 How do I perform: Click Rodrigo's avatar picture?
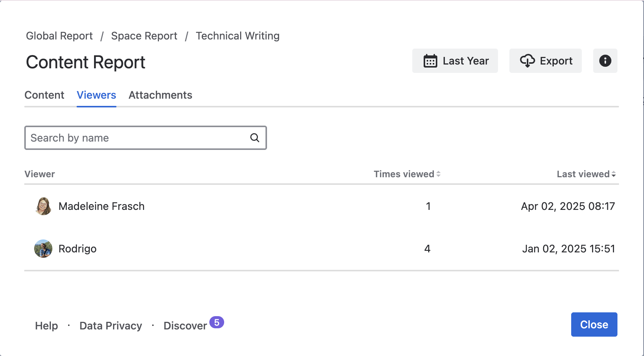pyautogui.click(x=43, y=249)
